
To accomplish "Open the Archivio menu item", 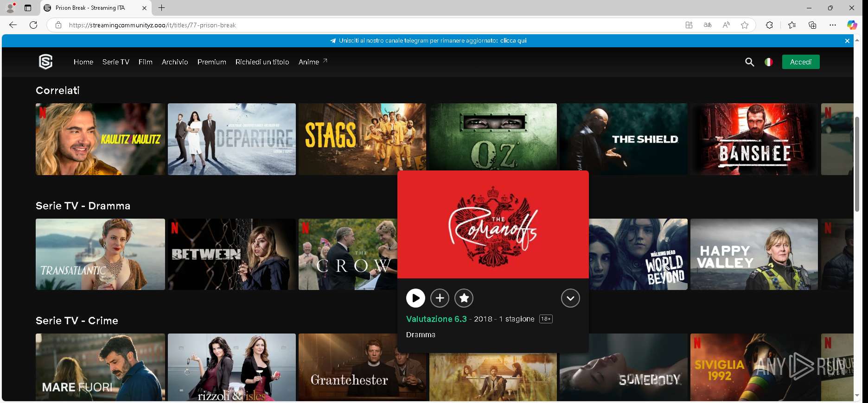I will (x=175, y=62).
